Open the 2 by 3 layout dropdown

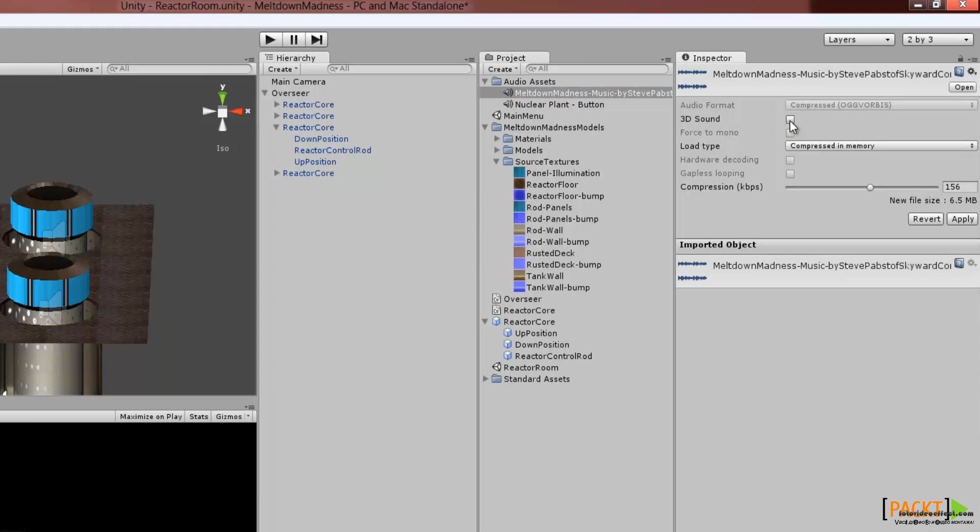(x=938, y=39)
